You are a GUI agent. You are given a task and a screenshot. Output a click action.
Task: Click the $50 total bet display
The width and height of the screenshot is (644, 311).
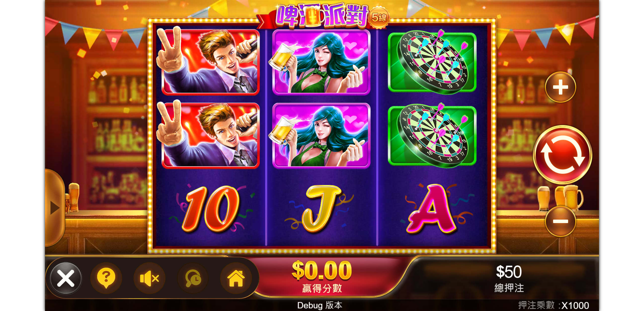(x=509, y=278)
